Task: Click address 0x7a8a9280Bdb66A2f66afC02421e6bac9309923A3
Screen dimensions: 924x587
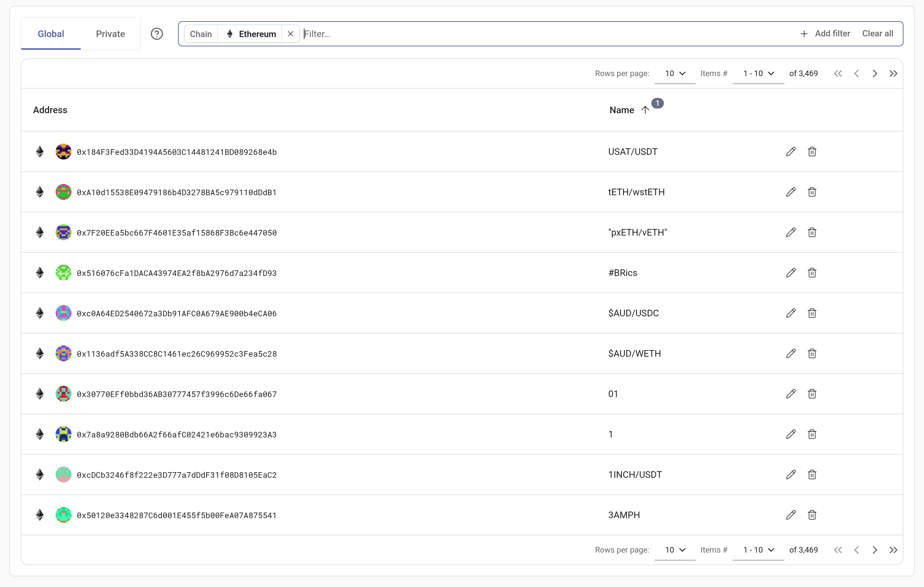Action: [x=176, y=434]
